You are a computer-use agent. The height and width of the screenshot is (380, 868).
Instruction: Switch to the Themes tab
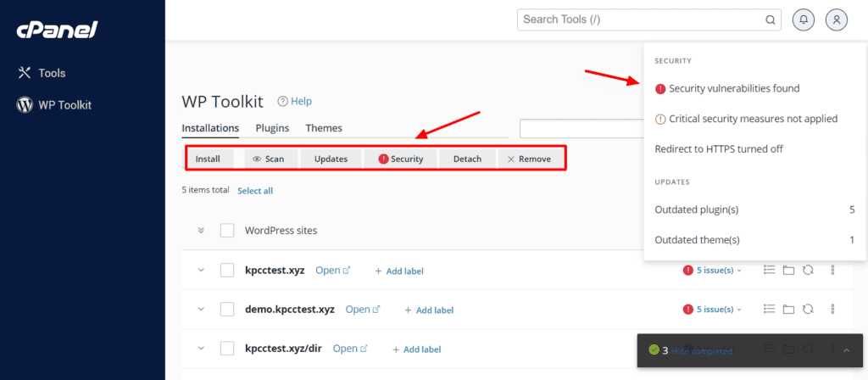click(324, 128)
